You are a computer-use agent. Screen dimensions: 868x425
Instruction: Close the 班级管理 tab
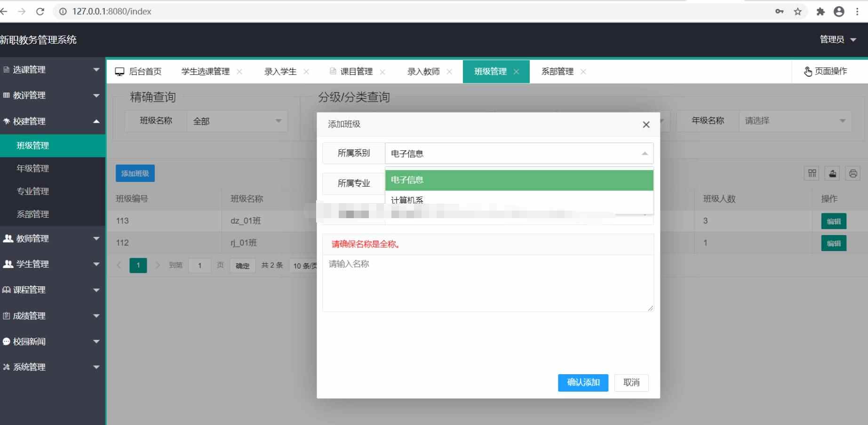[516, 71]
